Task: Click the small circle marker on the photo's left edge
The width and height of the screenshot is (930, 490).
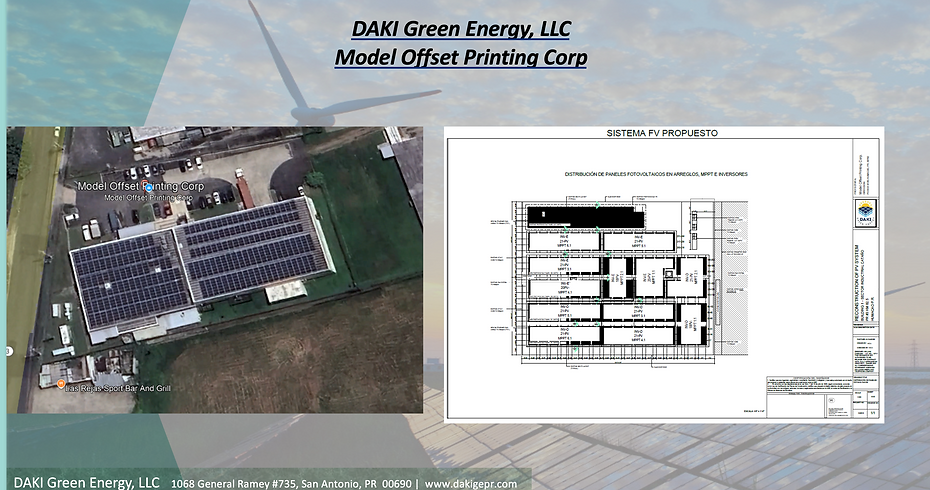Action: click(9, 351)
